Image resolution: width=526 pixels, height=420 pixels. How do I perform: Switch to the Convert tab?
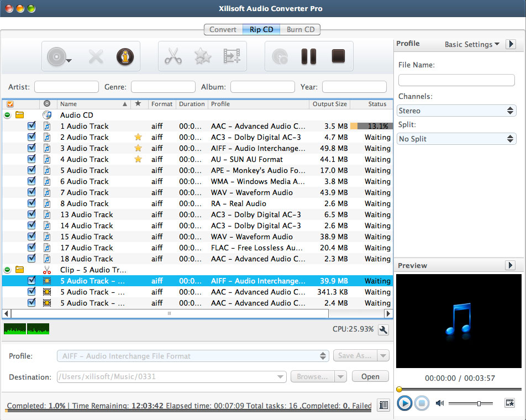tap(223, 29)
